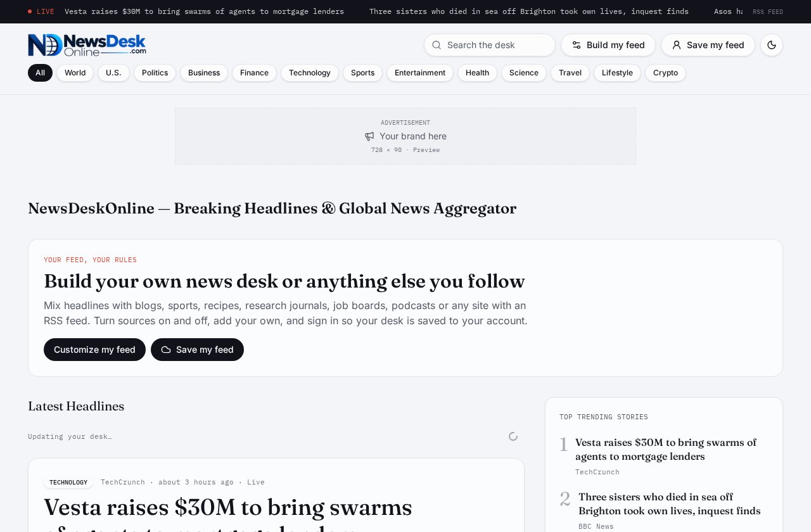Screen dimensions: 811x532
Task: Click the cloud icon on Save my feed
Action: [x=166, y=350]
